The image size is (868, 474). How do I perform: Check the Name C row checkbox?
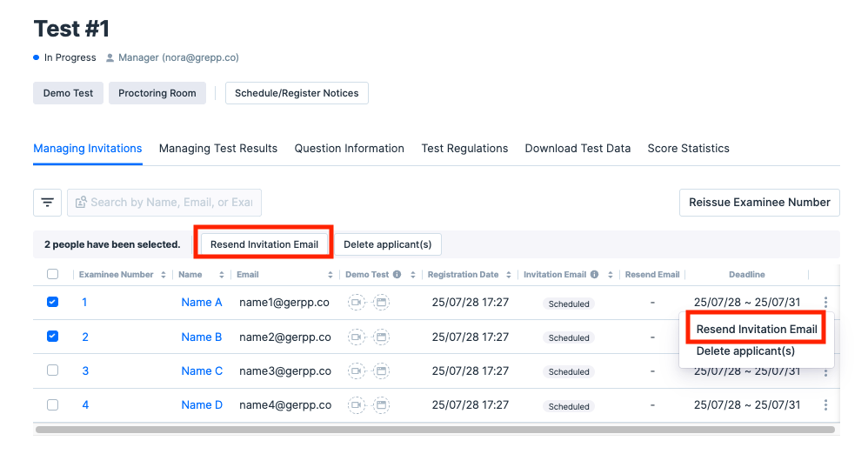[x=52, y=370]
